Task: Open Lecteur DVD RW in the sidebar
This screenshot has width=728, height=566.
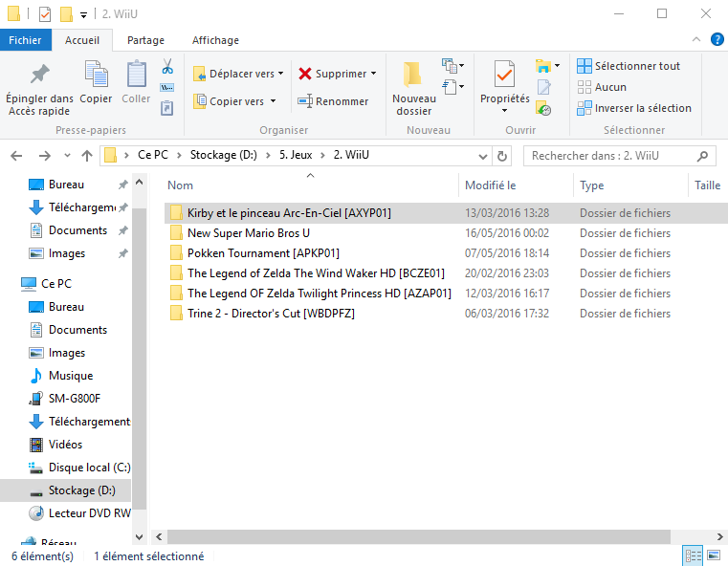Action: point(79,513)
